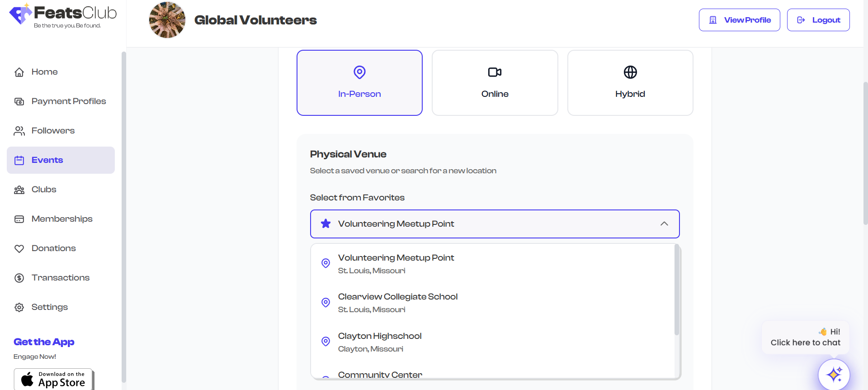This screenshot has height=390, width=868.
Task: Download on the App Store badge
Action: coord(54,379)
